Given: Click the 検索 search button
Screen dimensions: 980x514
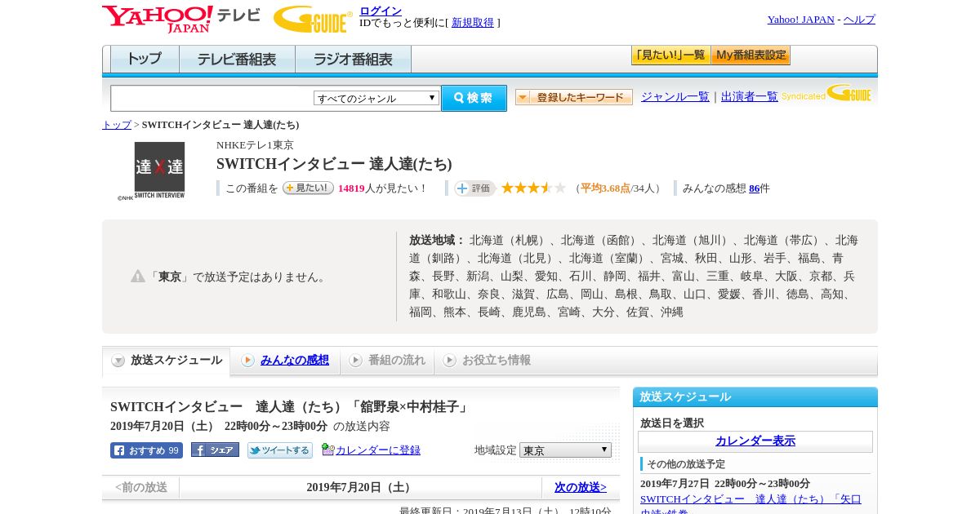Looking at the screenshot, I should [474, 98].
